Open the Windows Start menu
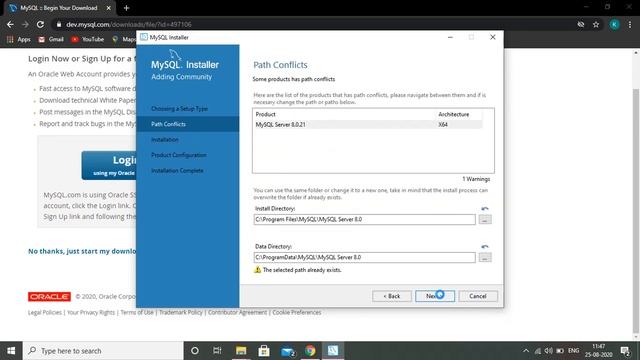The width and height of the screenshot is (640, 360). pyautogui.click(x=11, y=351)
